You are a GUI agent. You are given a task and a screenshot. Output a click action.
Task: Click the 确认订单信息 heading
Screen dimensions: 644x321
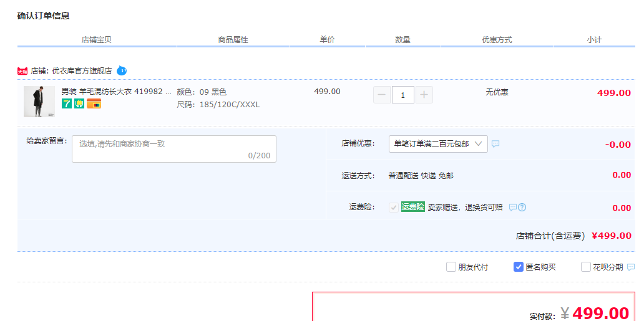(43, 16)
